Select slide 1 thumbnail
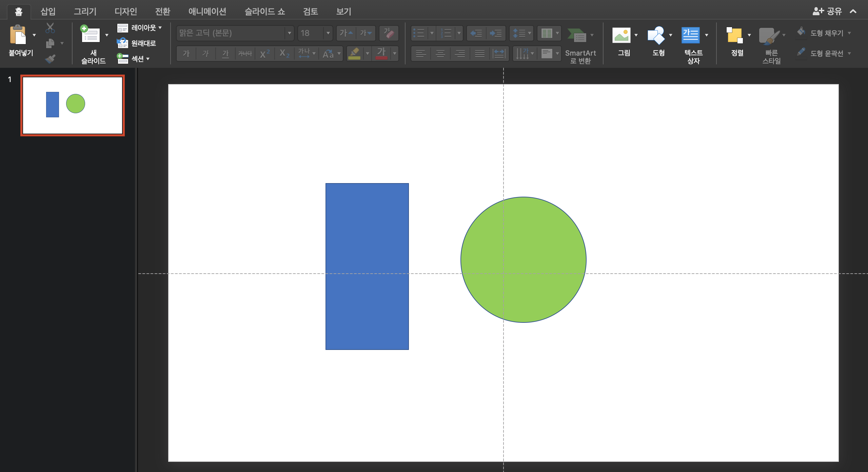The height and width of the screenshot is (472, 868). (x=72, y=105)
